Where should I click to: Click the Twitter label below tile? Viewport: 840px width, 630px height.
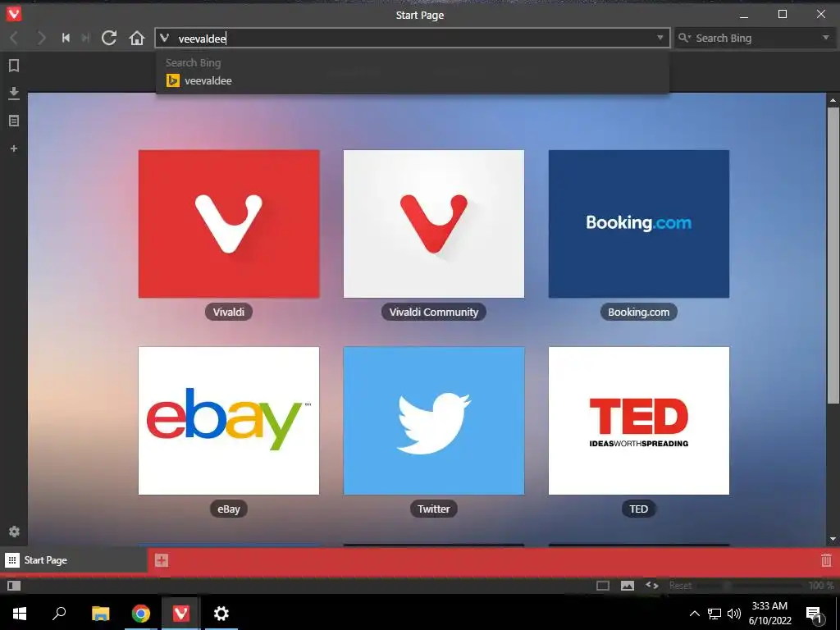point(434,509)
